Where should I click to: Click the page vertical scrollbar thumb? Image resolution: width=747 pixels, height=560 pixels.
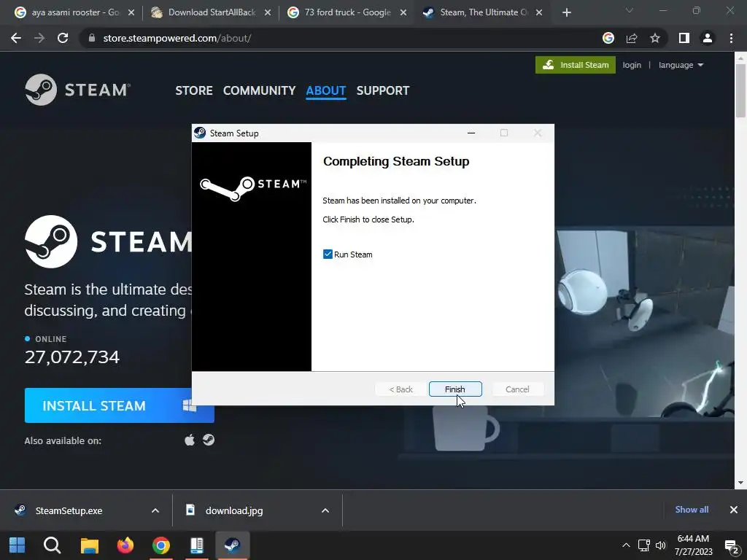[x=740, y=90]
